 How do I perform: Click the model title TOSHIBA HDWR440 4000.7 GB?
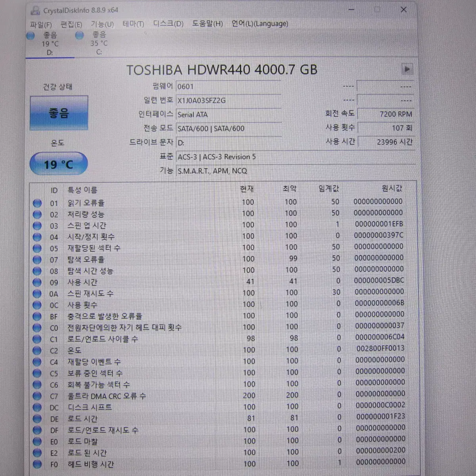[222, 70]
